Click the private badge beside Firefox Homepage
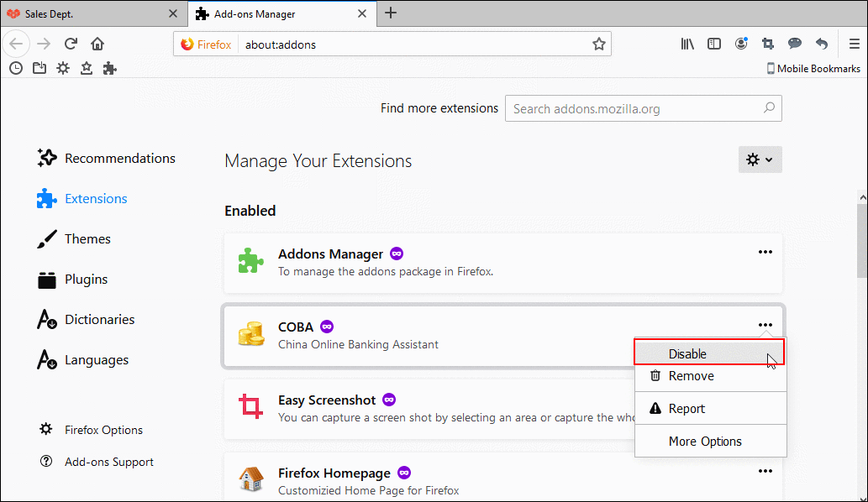 [404, 473]
